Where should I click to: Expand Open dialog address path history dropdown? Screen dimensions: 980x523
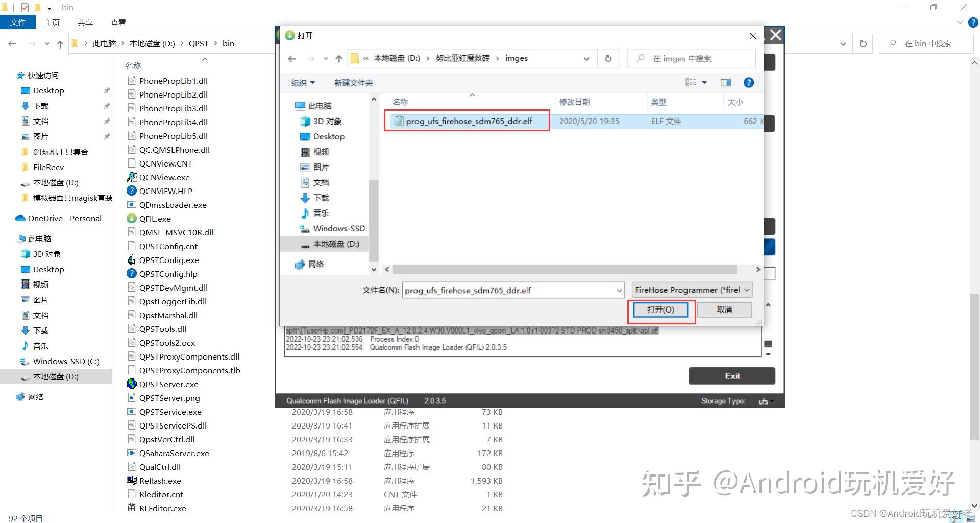tap(586, 59)
